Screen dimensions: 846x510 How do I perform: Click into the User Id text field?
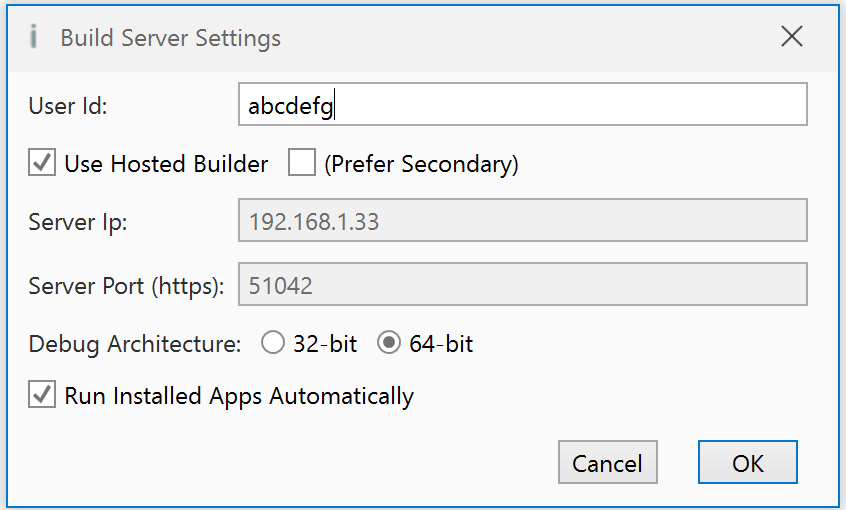(x=522, y=105)
